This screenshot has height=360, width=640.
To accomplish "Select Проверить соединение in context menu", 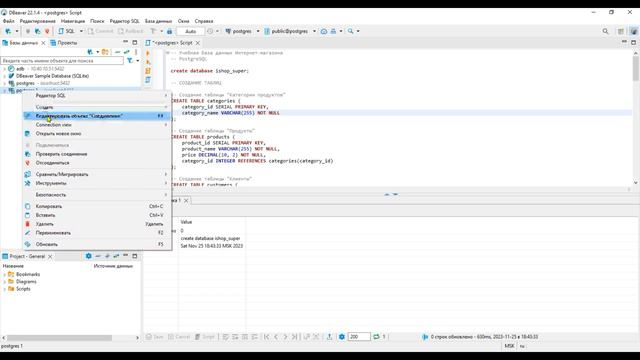I will 97,154.
